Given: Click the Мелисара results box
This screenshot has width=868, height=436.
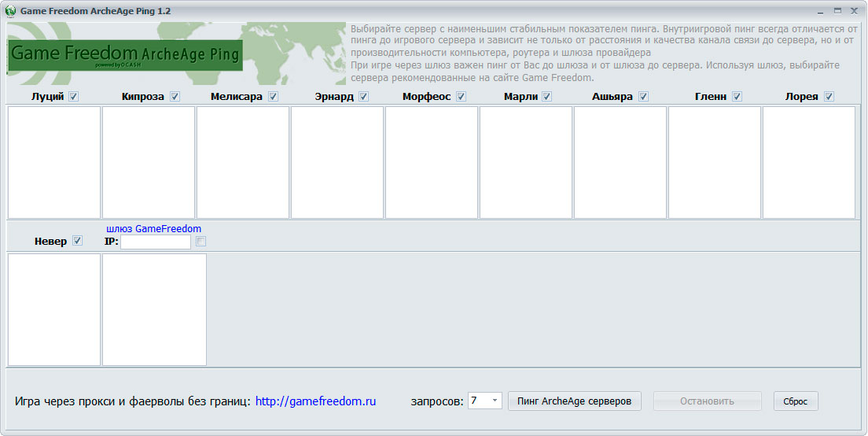Looking at the screenshot, I should click(243, 162).
